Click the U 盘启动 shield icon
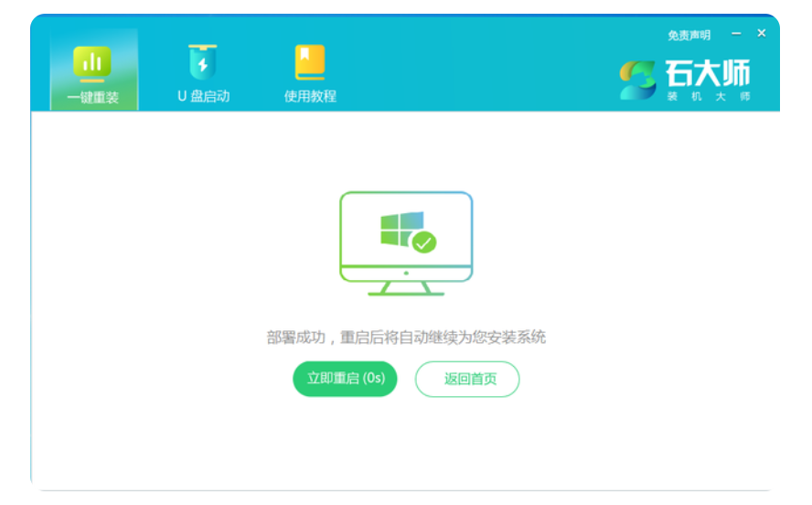This screenshot has height=505, width=812. pyautogui.click(x=202, y=62)
